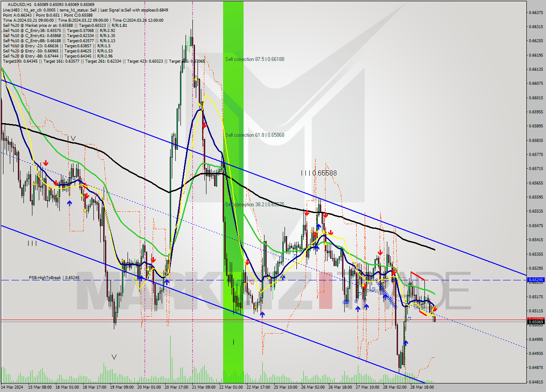Click the '28 Mar 18:00' time label
The image size is (546, 392).
pos(422,387)
